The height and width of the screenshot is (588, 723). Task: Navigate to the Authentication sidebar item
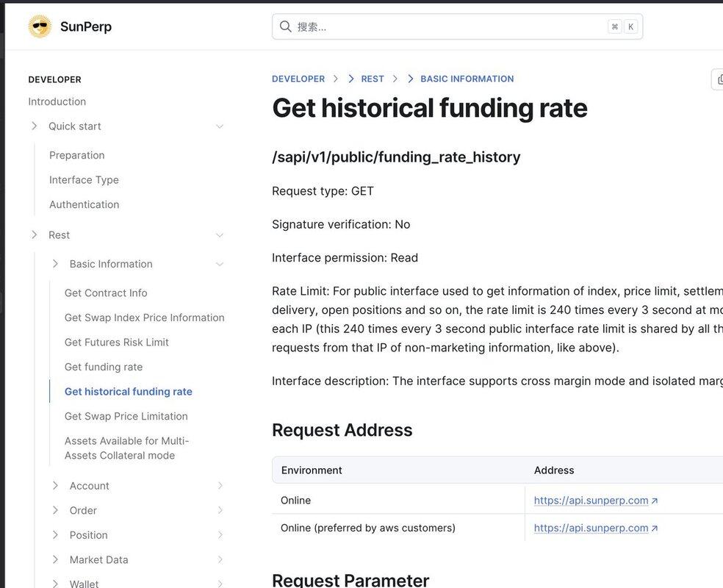tap(84, 204)
